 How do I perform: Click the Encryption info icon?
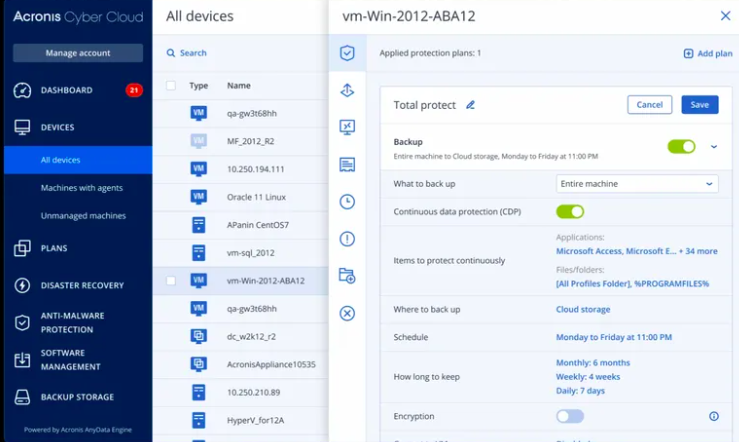[713, 416]
